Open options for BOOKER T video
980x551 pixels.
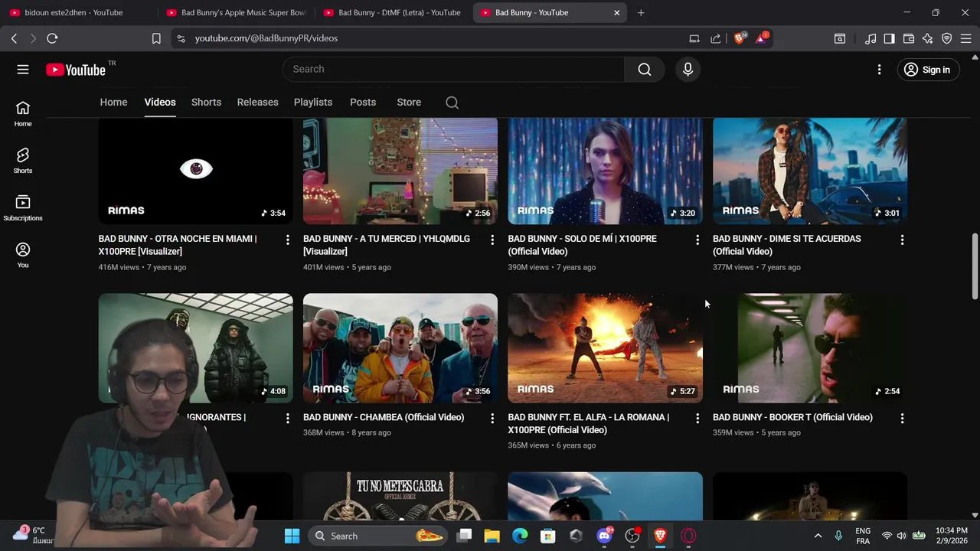point(902,418)
